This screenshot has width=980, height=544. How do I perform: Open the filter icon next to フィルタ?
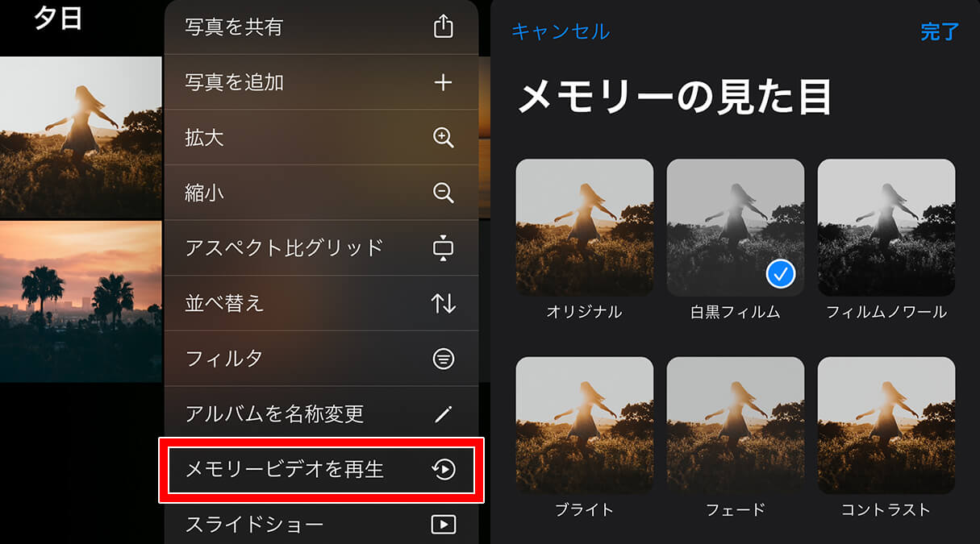(x=444, y=359)
